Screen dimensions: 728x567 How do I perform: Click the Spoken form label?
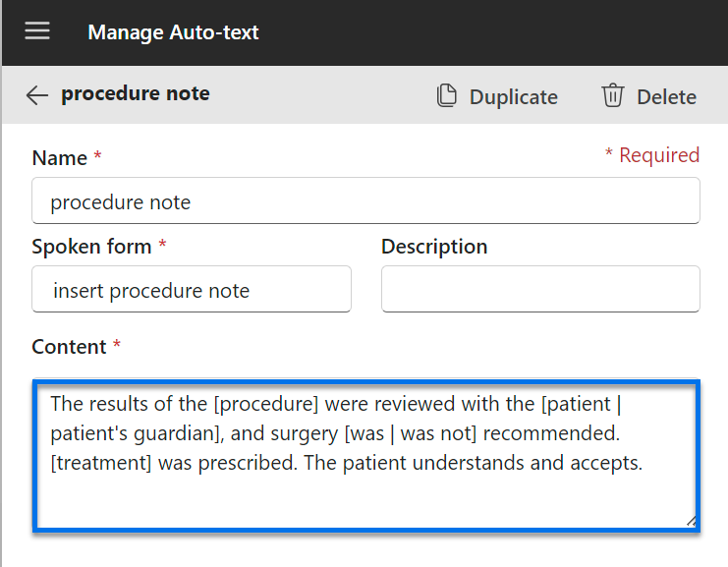91,247
